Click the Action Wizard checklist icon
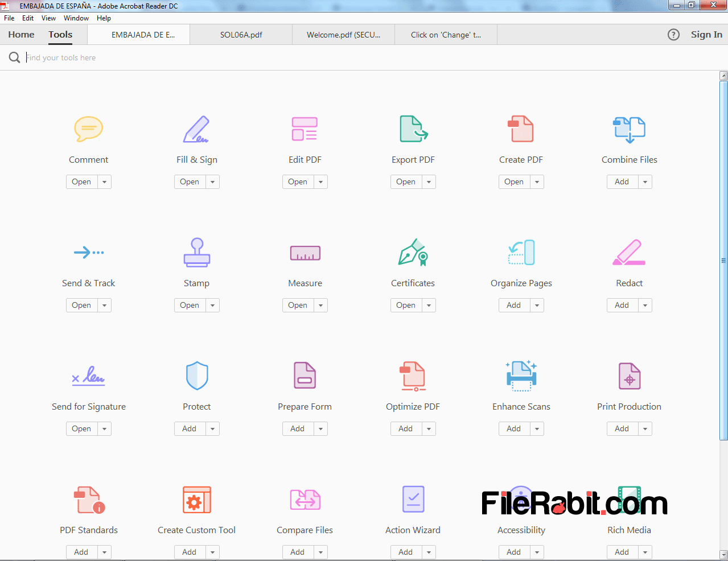728x561 pixels. (x=413, y=499)
